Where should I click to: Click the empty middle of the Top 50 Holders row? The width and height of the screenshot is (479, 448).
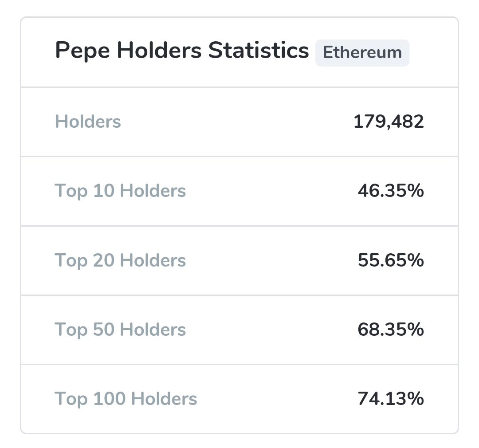271,330
